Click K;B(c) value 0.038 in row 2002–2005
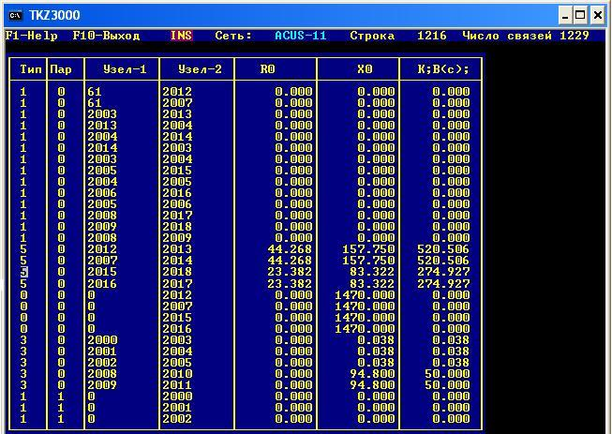Viewport: 612px width, 434px height. (x=451, y=363)
